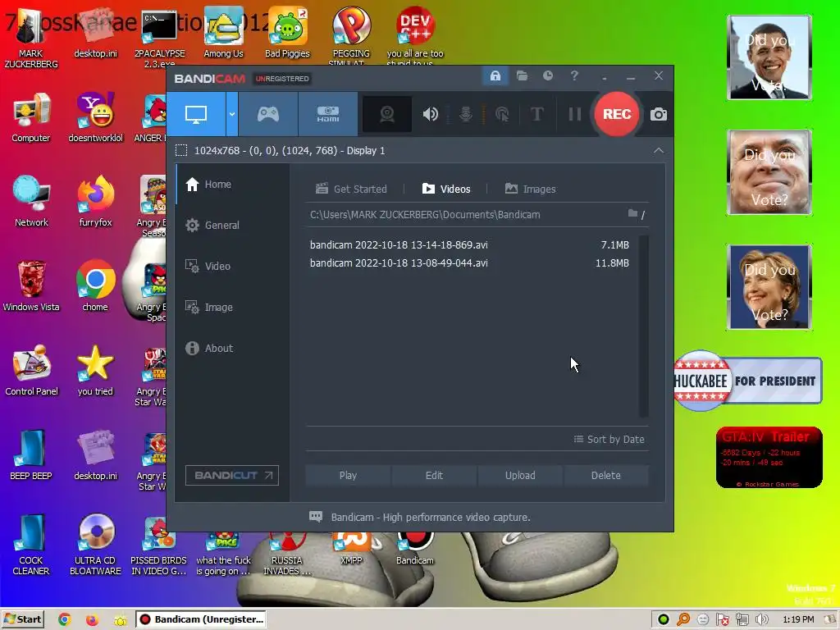
Task: Open folder icon beside output path
Action: click(632, 214)
